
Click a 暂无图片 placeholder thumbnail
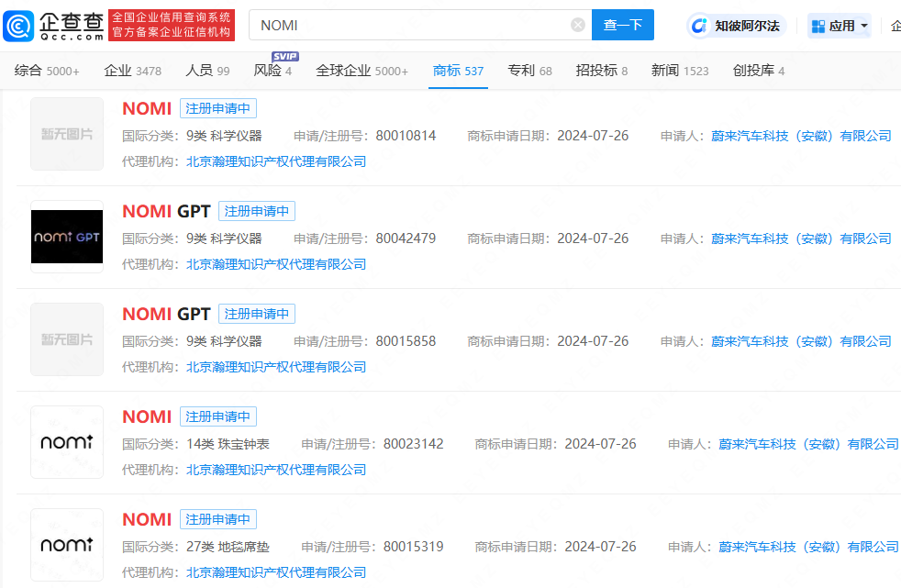66,134
